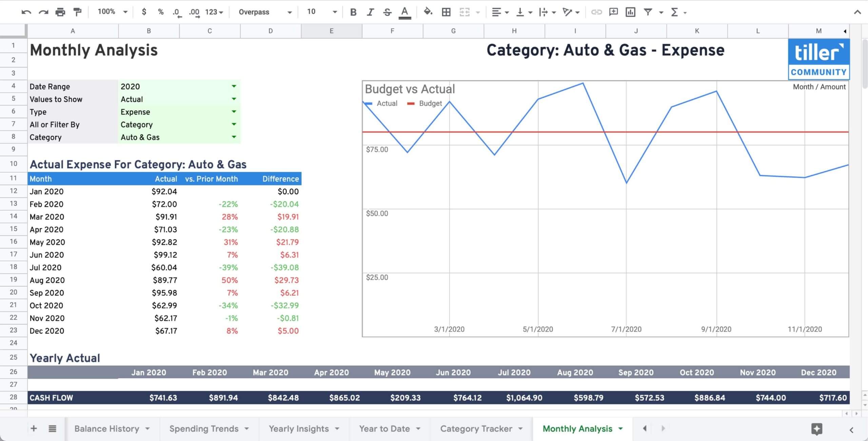868x441 pixels.
Task: Click the Redo icon
Action: pyautogui.click(x=43, y=12)
